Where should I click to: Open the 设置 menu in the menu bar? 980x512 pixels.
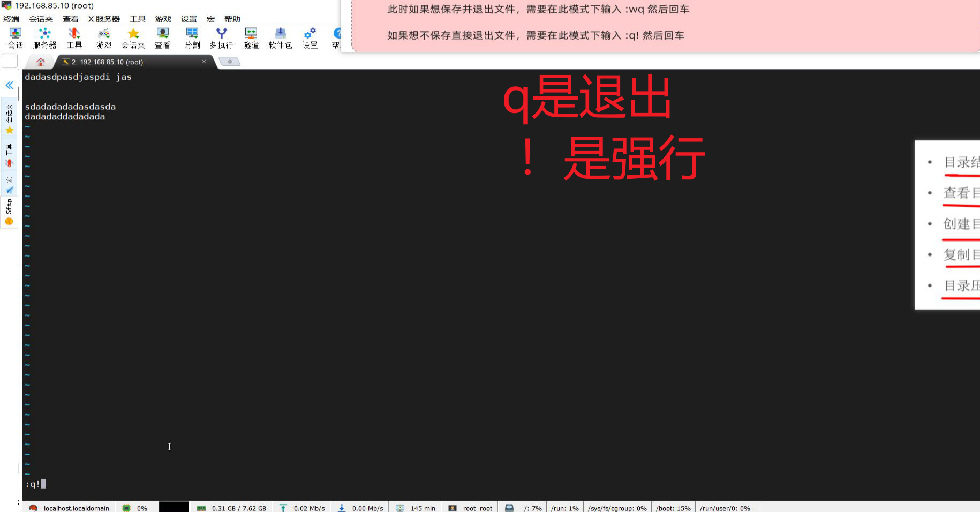click(x=189, y=19)
